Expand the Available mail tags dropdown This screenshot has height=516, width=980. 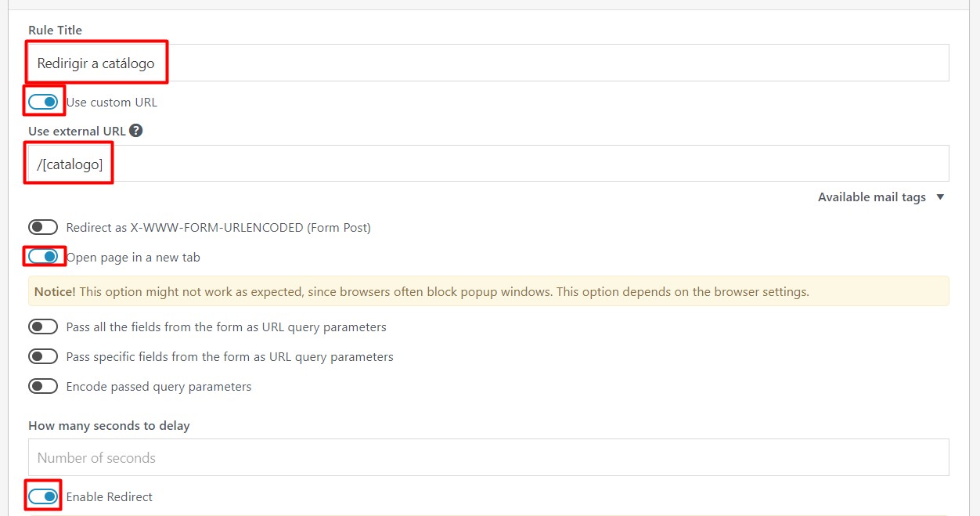(x=871, y=197)
